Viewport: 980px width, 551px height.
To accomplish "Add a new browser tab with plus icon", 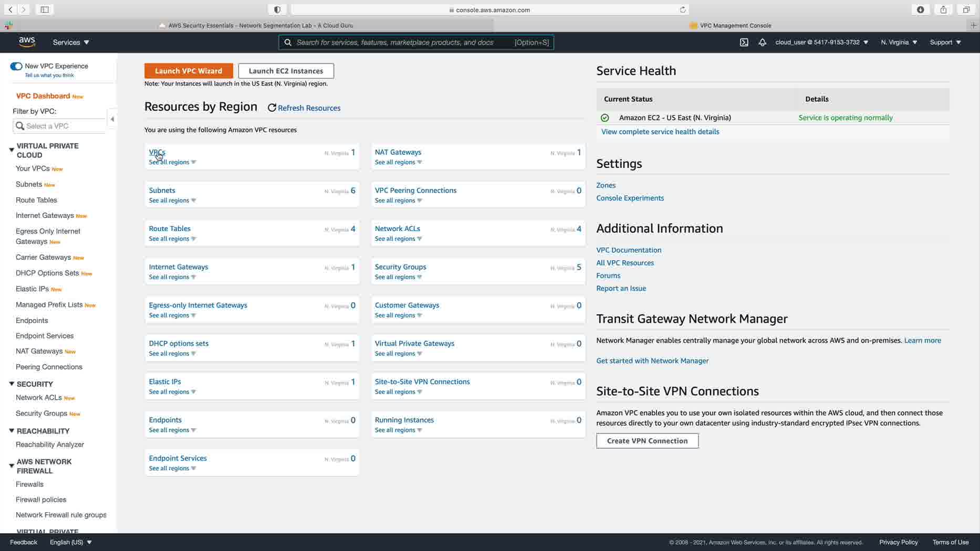I will [973, 25].
